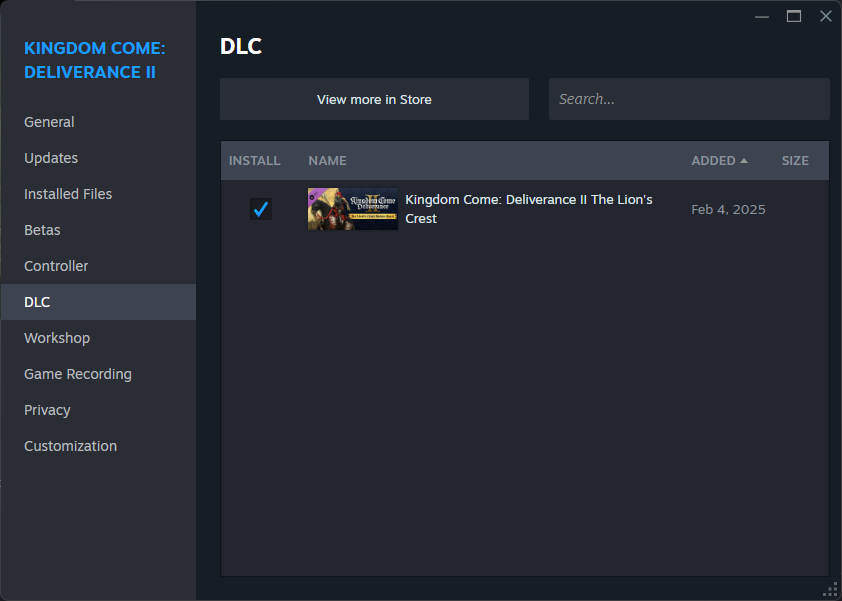The image size is (842, 601).
Task: Click the INSTALL column header
Action: pos(254,161)
